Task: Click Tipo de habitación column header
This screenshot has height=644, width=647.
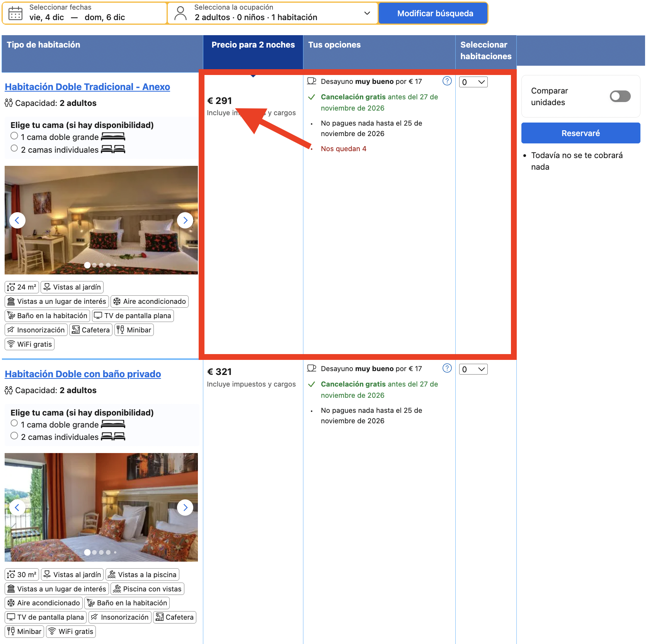Action: 102,53
